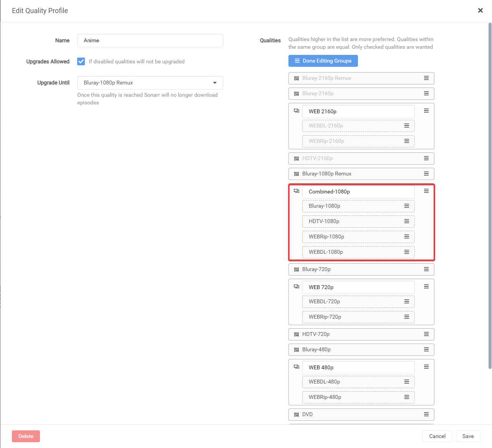
Task: Click reorder handle on HDTV-1080p item
Action: pyautogui.click(x=407, y=221)
